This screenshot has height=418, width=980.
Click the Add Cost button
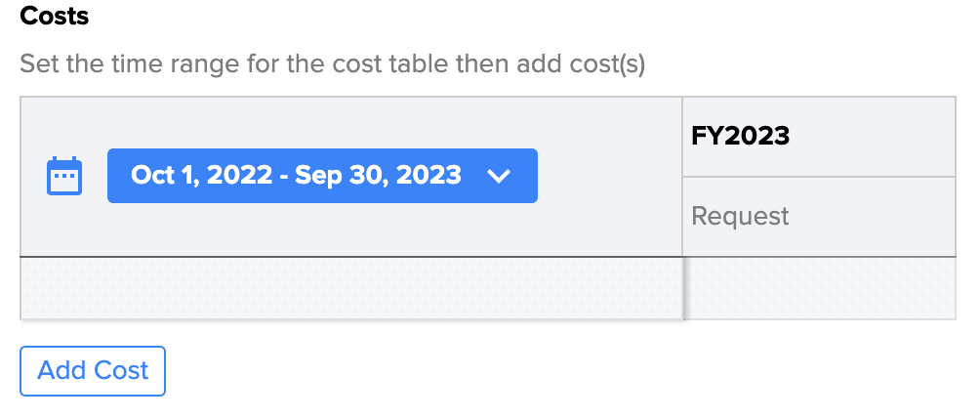click(93, 370)
